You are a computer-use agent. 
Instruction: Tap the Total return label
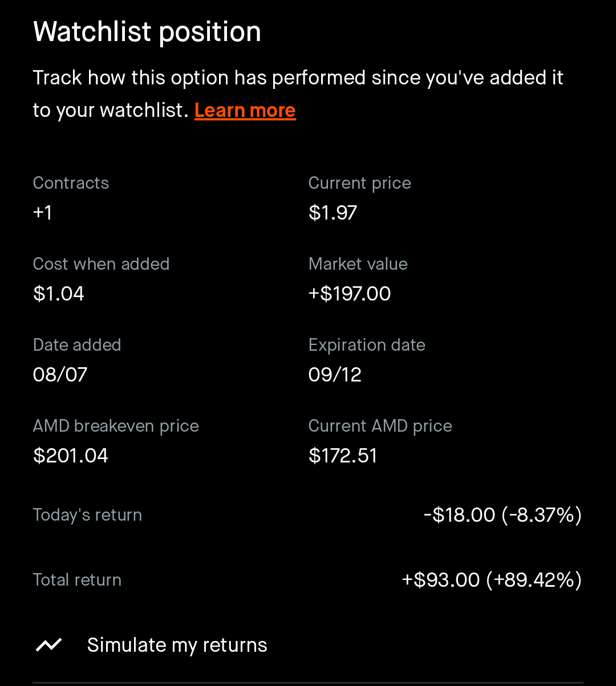click(77, 580)
